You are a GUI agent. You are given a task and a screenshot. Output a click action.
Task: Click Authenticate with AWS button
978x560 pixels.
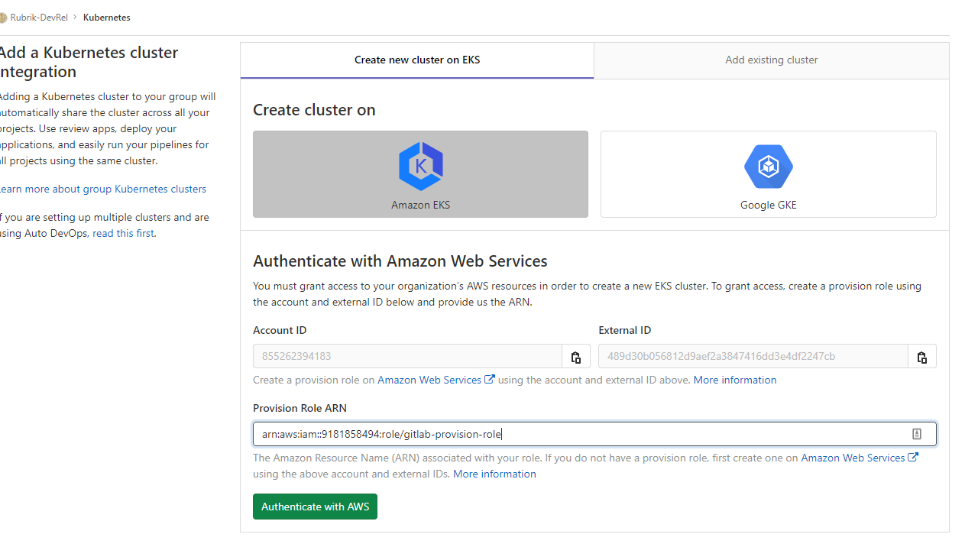point(315,507)
